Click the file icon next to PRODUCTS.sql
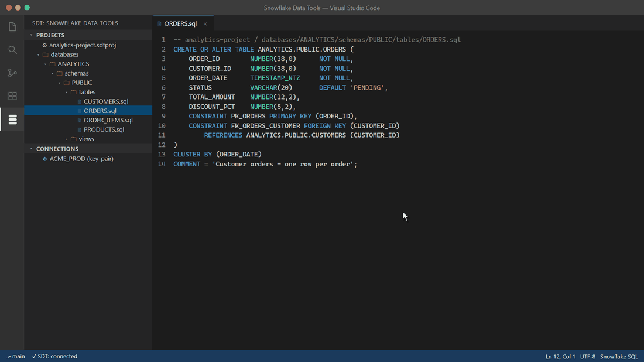This screenshot has width=644, height=362. 80,130
